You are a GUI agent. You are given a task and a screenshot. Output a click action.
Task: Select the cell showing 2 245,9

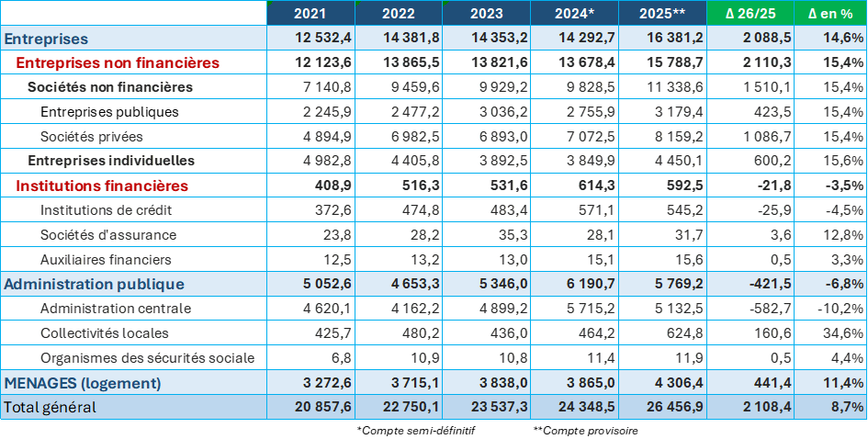[x=310, y=112]
